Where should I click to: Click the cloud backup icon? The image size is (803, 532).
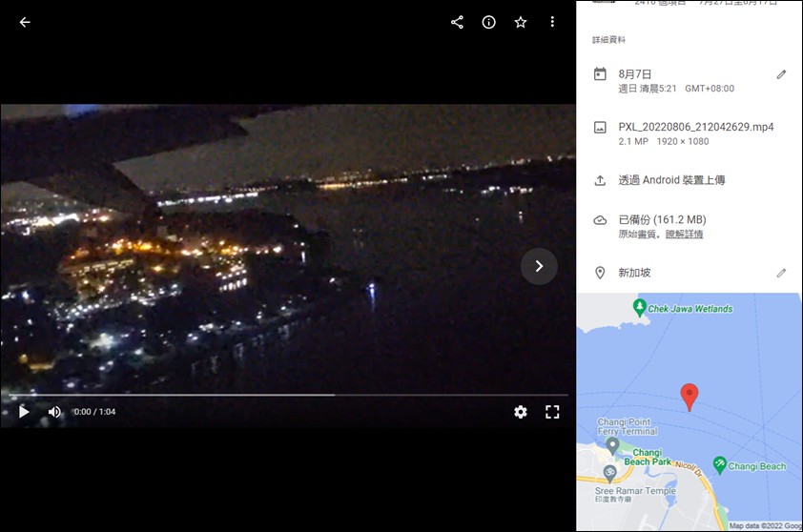[600, 220]
